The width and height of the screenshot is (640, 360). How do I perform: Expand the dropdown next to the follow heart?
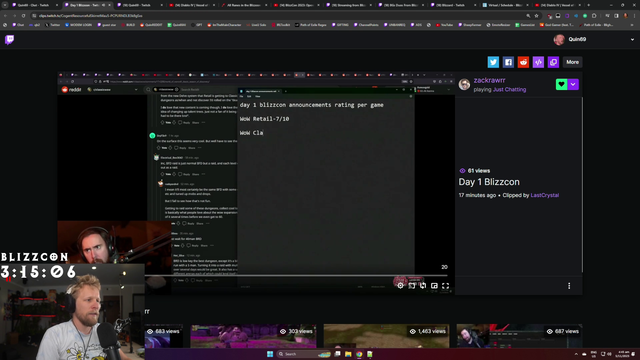click(x=573, y=84)
